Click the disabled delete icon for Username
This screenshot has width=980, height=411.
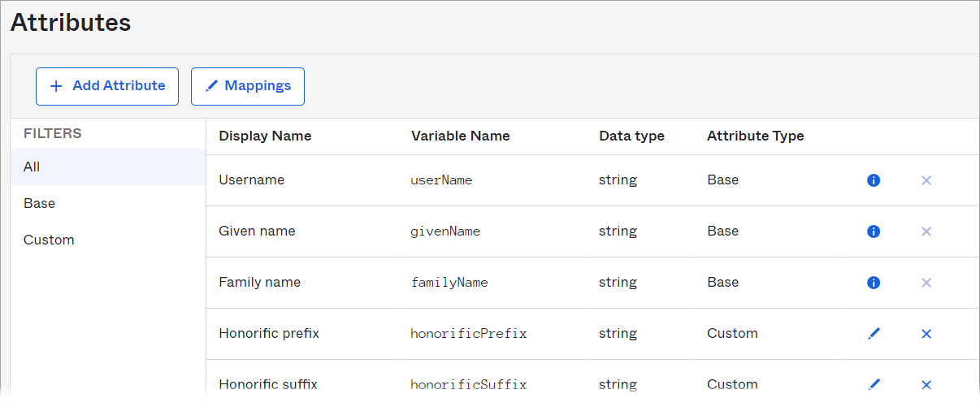click(x=926, y=180)
